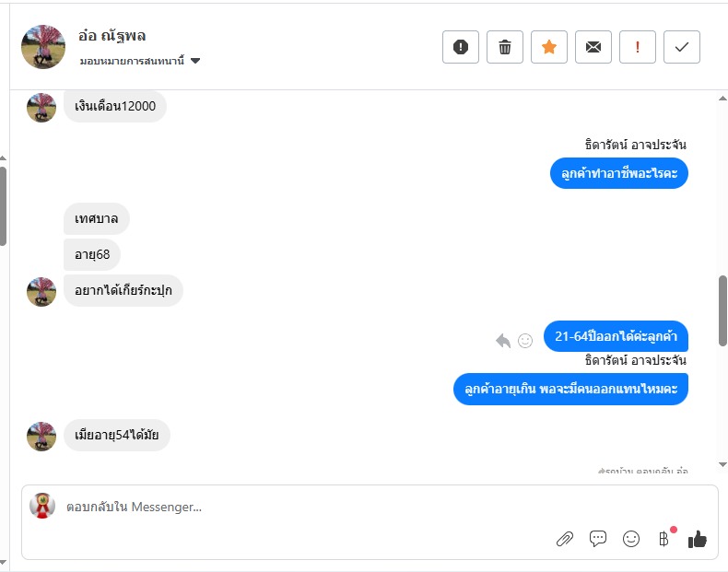Click the chat vertical scrollbar thumb
Viewport: 728px width, 572px height.
point(722,309)
